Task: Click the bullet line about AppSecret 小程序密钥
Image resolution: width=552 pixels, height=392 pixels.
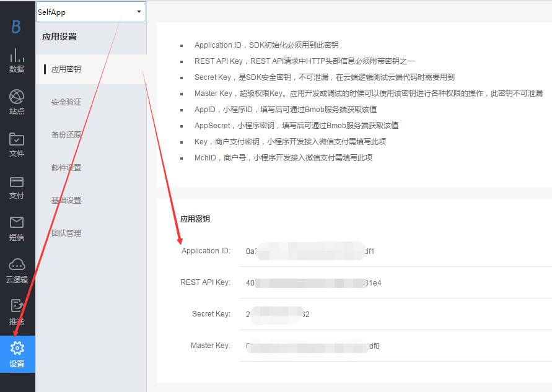Action: point(296,125)
